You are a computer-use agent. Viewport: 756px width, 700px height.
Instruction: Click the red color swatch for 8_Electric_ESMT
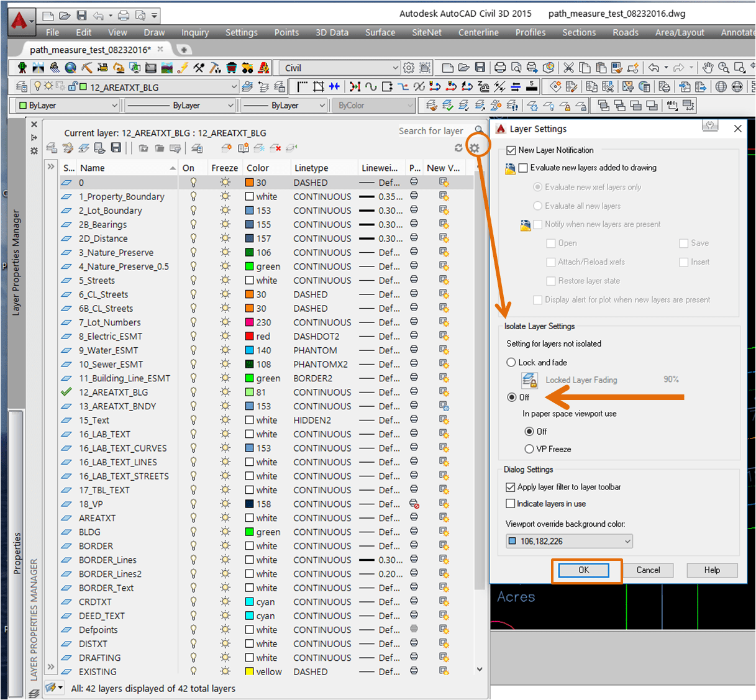tap(249, 337)
